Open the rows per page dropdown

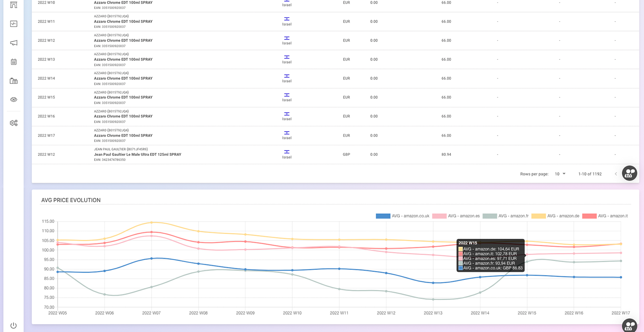coord(560,174)
